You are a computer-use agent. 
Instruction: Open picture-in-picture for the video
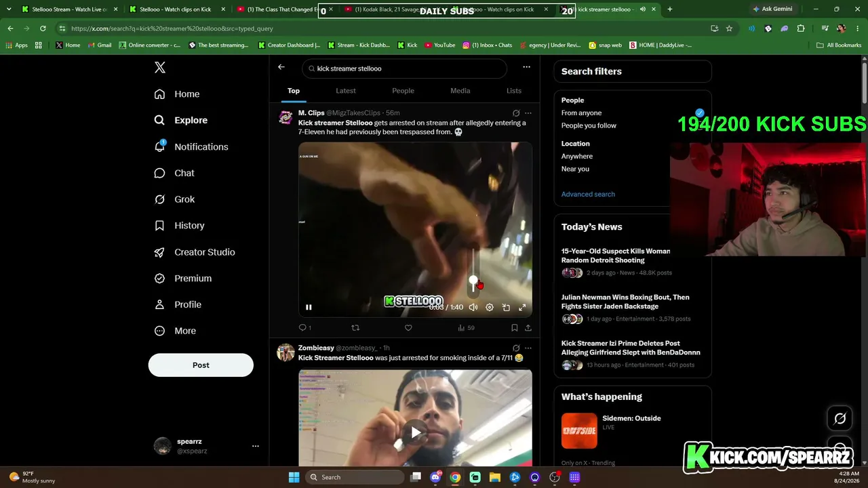506,307
